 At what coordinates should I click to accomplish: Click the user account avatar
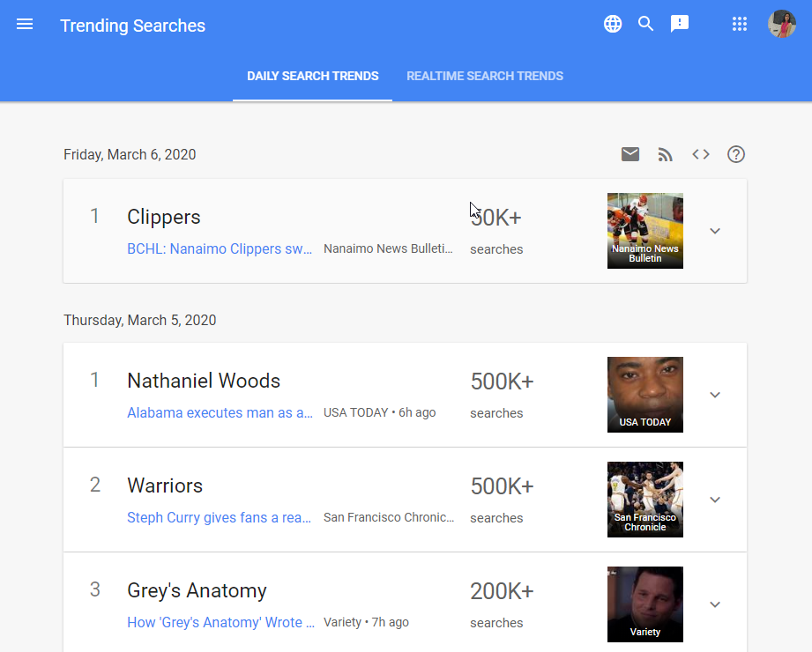[x=782, y=25]
